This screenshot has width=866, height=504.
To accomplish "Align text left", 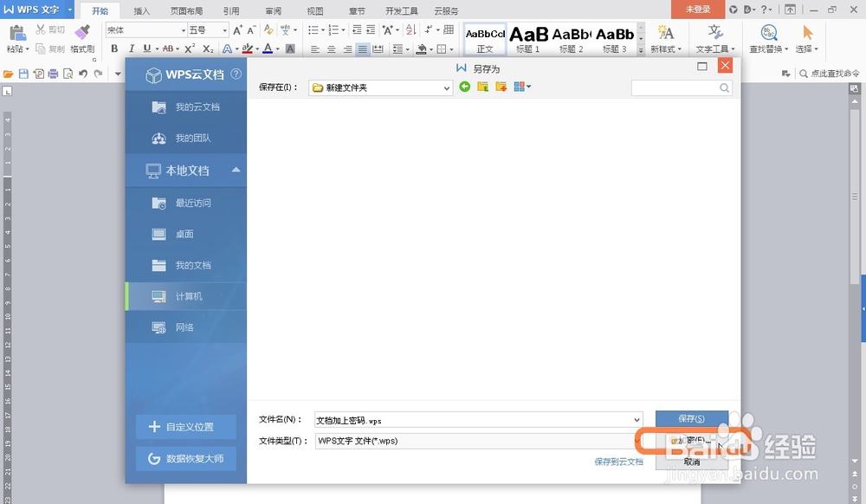I will (315, 49).
